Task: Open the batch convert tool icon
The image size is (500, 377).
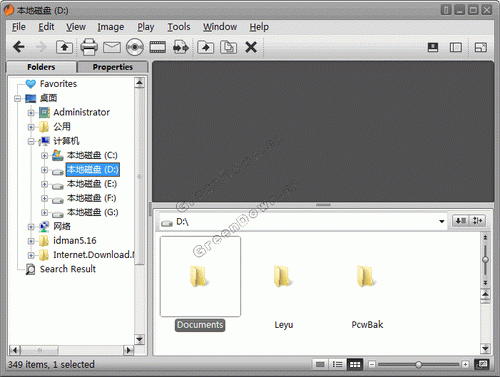Action: 181,47
